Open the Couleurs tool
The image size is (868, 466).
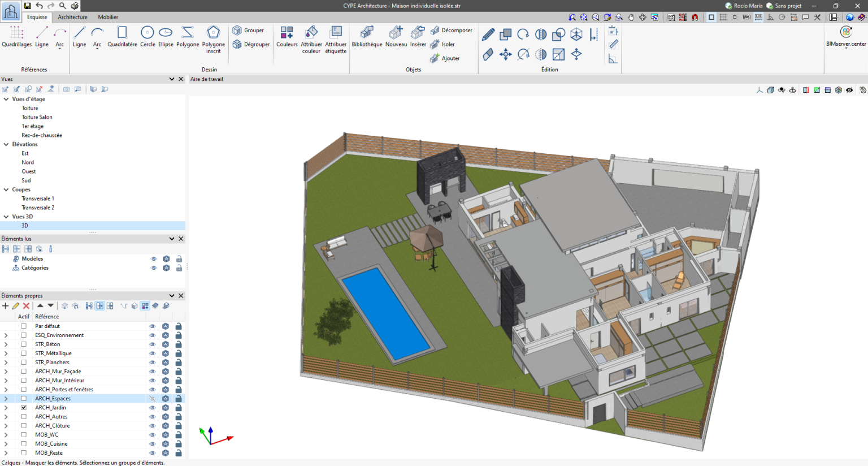pos(287,36)
